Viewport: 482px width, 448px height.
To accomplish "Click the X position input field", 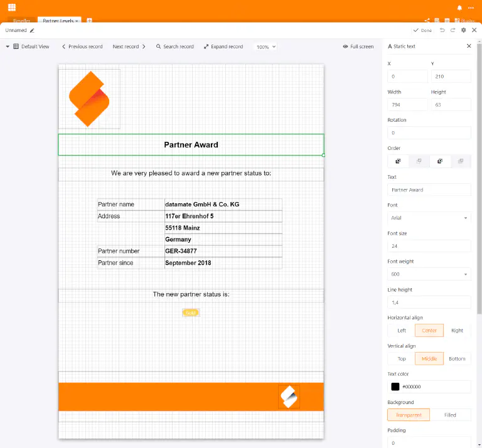I will [407, 77].
